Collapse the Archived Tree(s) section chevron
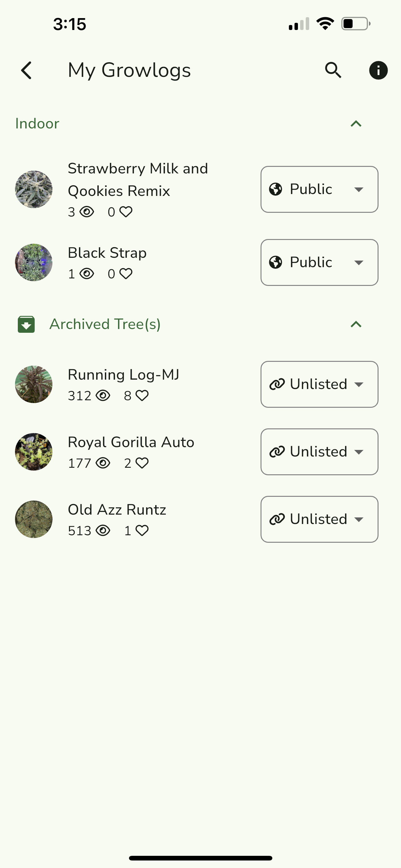 pyautogui.click(x=356, y=324)
